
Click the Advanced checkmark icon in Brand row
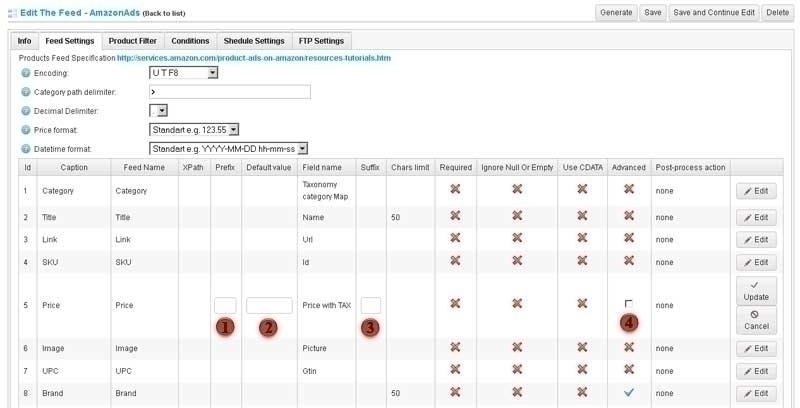(629, 392)
